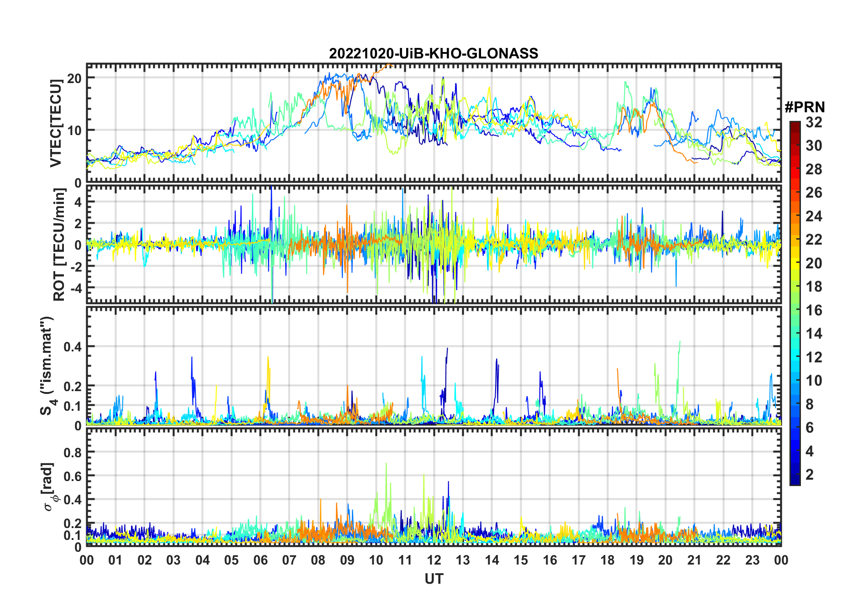Click sigma phi tick label 0.8
Viewport: 868px width, 607px height.
73,452
